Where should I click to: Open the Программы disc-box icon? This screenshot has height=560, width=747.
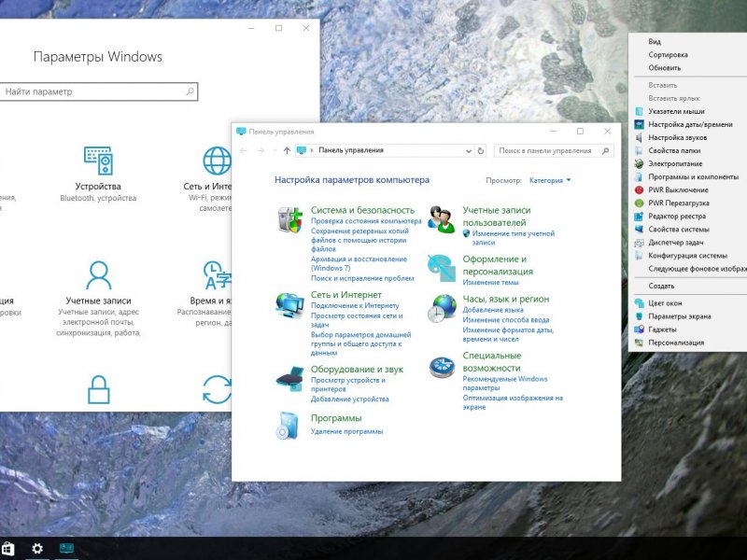point(288,425)
